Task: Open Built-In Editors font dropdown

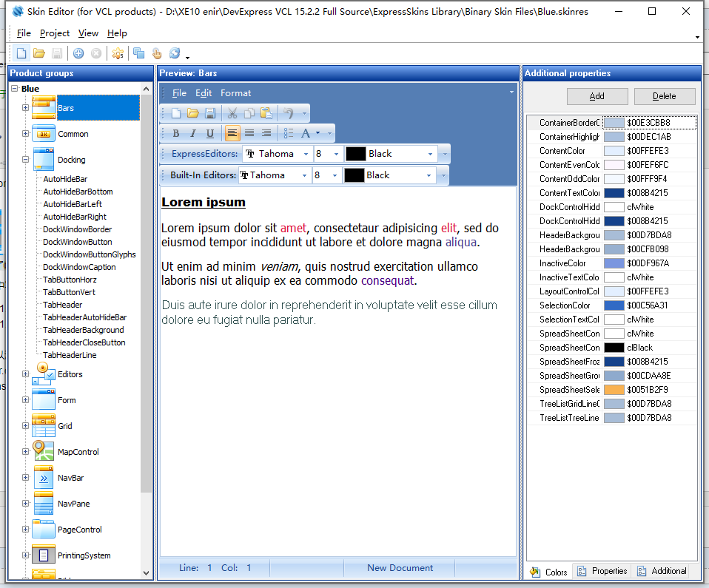Action: (304, 175)
